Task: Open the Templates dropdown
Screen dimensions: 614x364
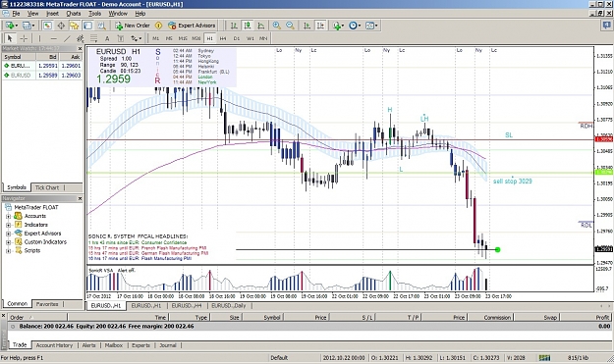Action: [x=371, y=26]
